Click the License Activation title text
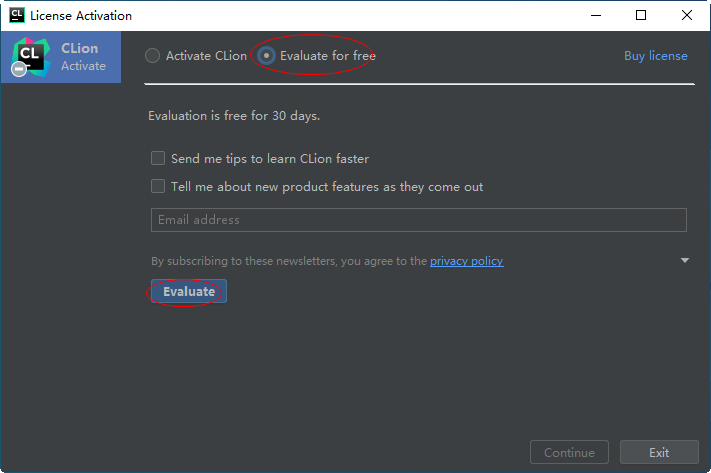 pyautogui.click(x=81, y=16)
